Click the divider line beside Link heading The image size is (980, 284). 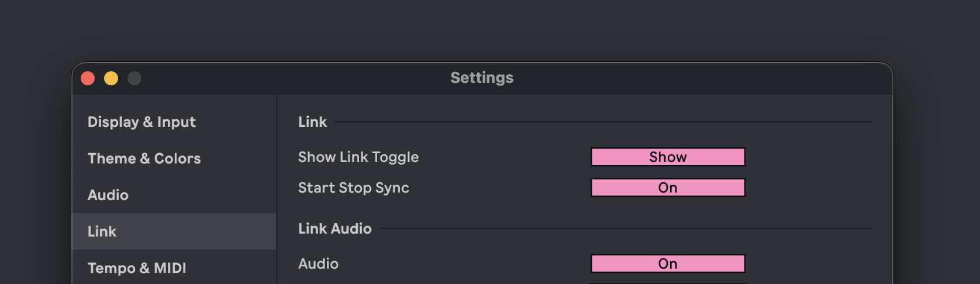click(602, 122)
